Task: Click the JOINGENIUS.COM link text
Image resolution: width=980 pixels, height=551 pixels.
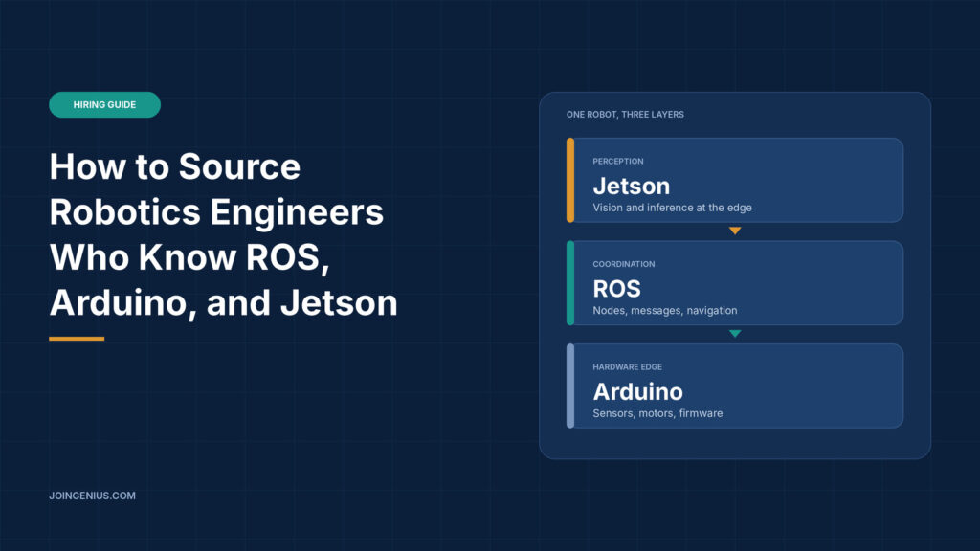Action: [x=93, y=496]
